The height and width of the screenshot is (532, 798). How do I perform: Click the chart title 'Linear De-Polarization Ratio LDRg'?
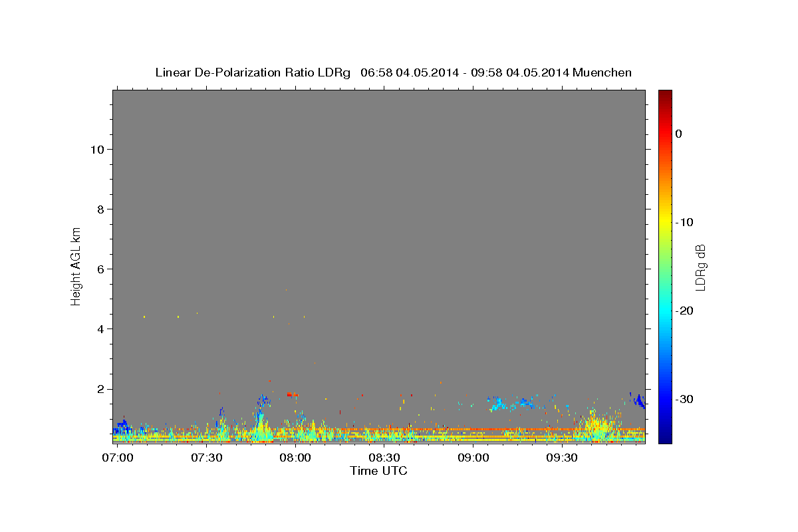click(253, 72)
